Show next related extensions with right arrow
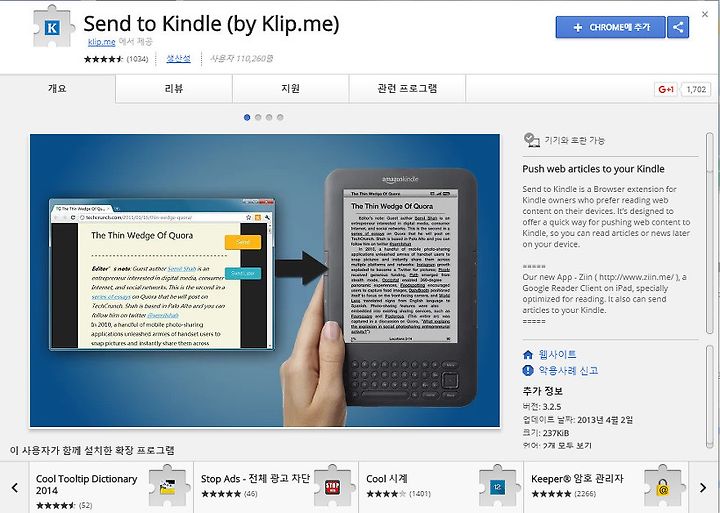Viewport: 720px width, 513px height. [703, 487]
